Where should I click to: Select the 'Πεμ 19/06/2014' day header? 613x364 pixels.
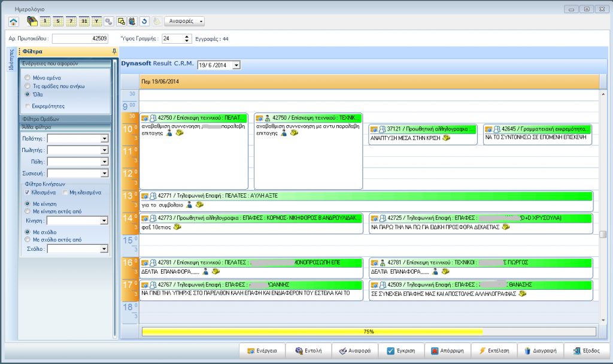coord(369,81)
